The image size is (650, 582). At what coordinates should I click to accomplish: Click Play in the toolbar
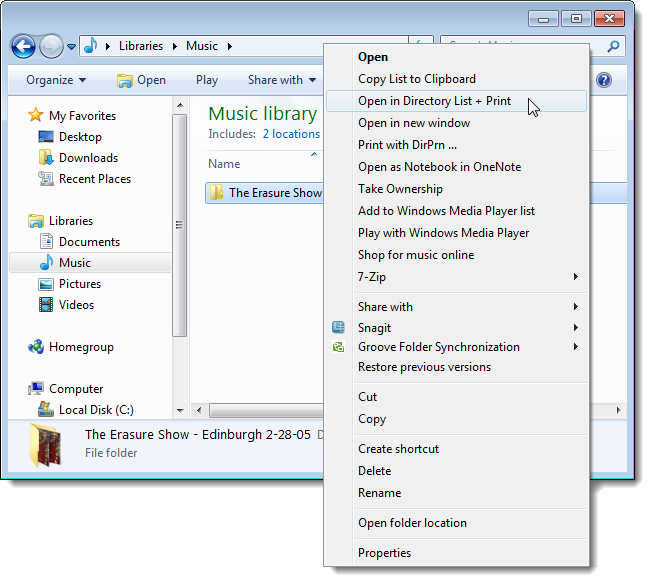pyautogui.click(x=207, y=80)
